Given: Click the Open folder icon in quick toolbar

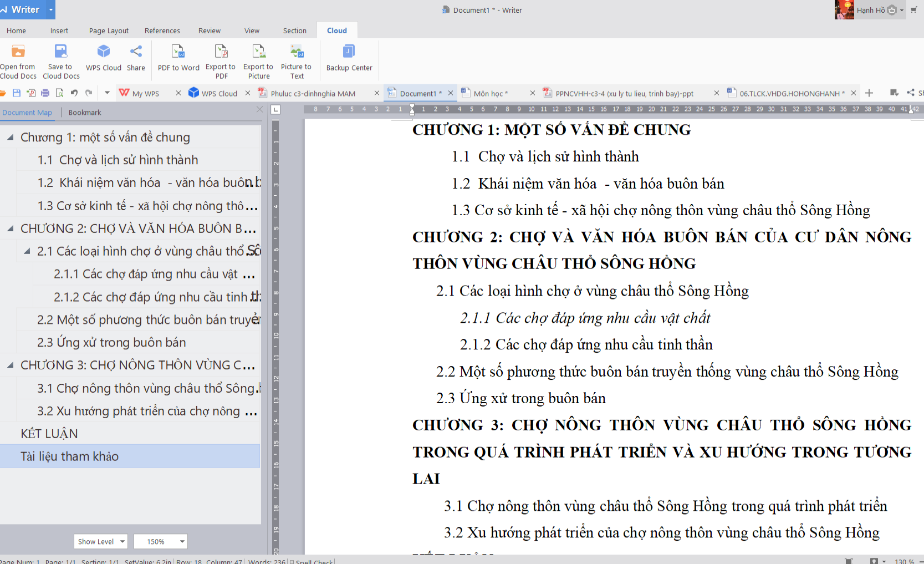Looking at the screenshot, I should click(x=3, y=93).
